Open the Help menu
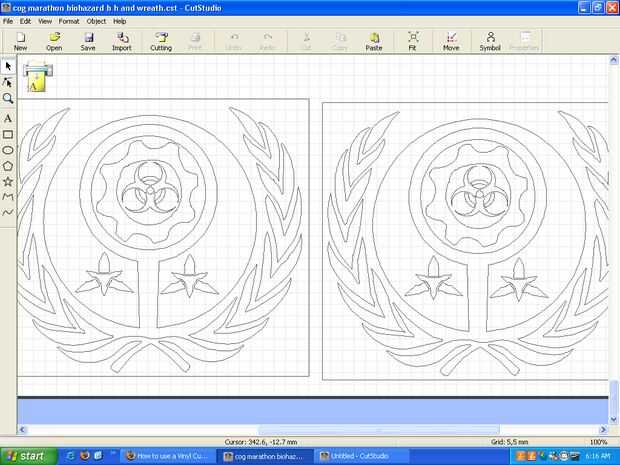 (x=119, y=21)
